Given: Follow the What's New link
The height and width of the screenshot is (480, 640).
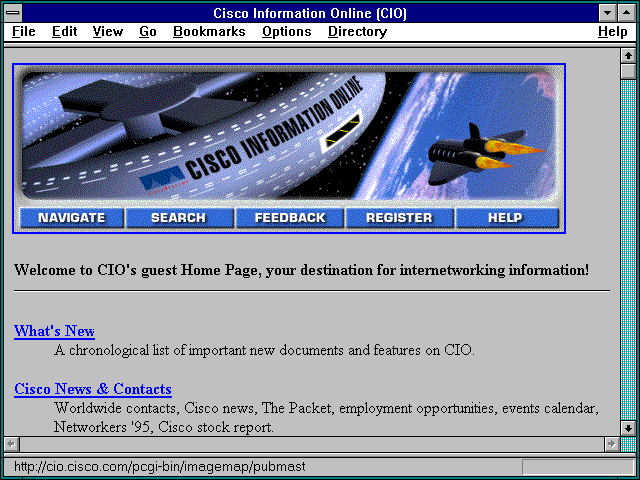Looking at the screenshot, I should [54, 331].
